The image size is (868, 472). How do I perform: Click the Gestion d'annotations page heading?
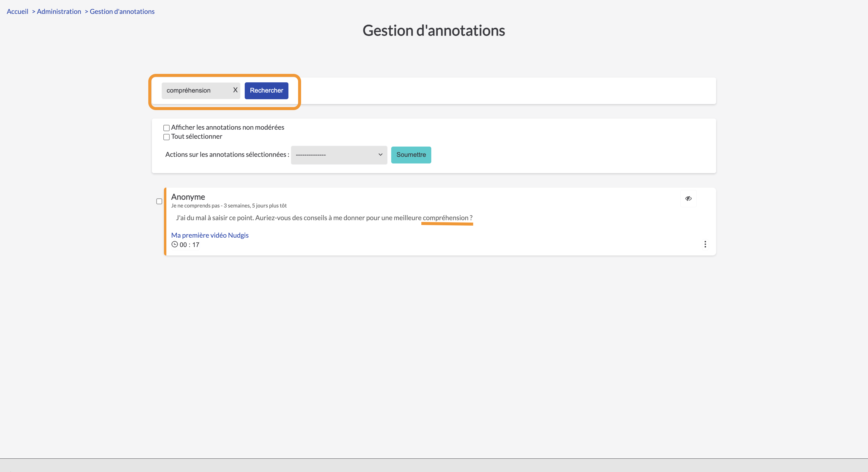pyautogui.click(x=434, y=30)
